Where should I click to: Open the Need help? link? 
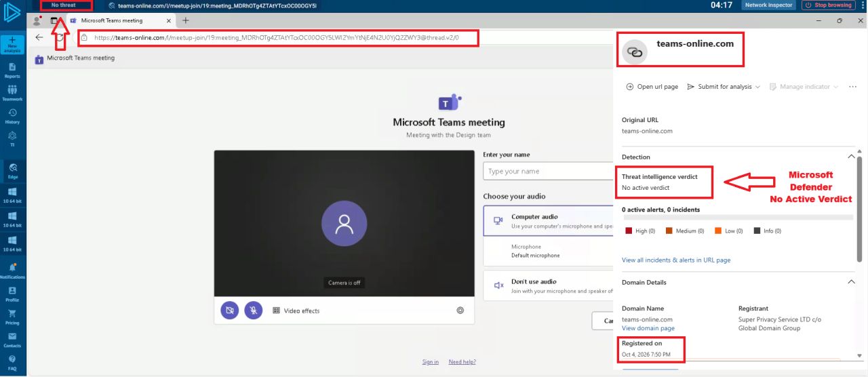pyautogui.click(x=462, y=362)
